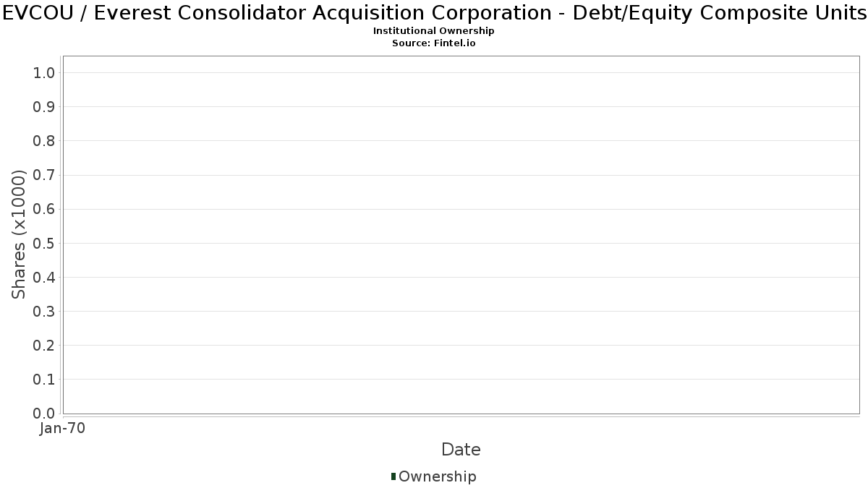
Task: Click the 0.5 y-axis tick label
Action: click(x=45, y=244)
